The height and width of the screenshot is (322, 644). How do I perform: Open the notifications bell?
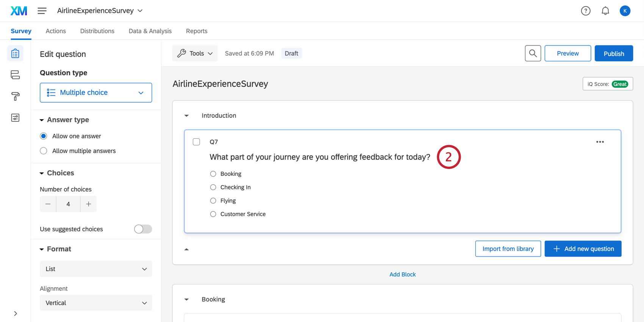(x=605, y=11)
